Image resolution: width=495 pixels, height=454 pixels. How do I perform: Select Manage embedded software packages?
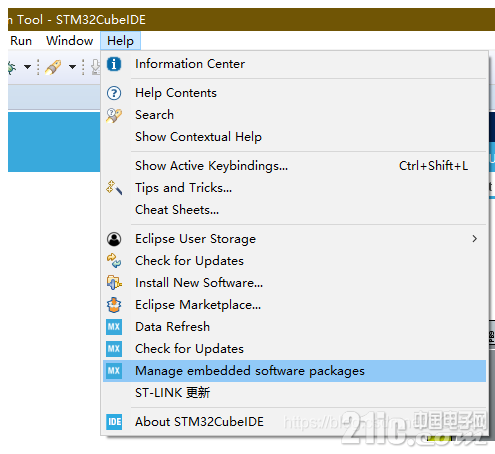tap(294, 371)
